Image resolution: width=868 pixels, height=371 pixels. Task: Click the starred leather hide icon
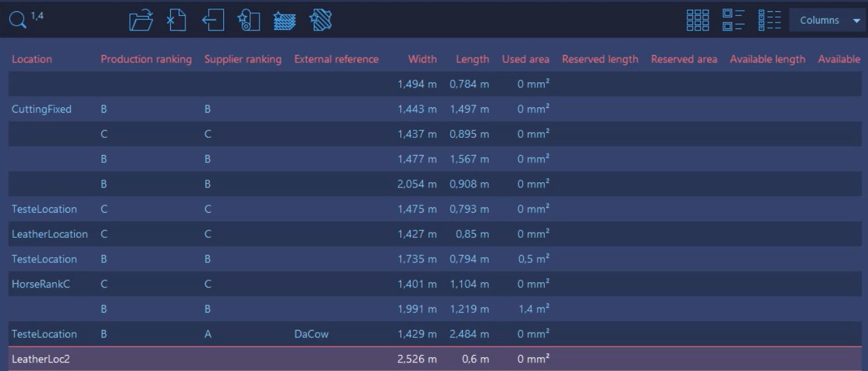coord(320,21)
